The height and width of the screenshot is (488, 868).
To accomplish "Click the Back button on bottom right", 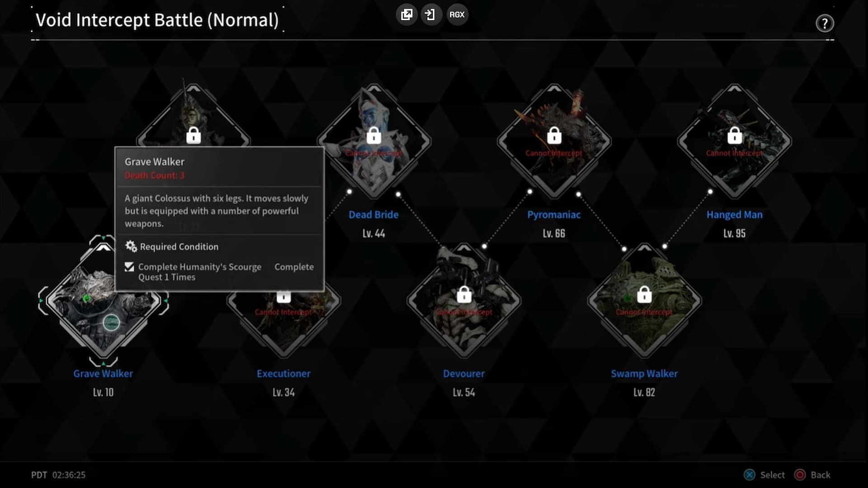I will 821,475.
